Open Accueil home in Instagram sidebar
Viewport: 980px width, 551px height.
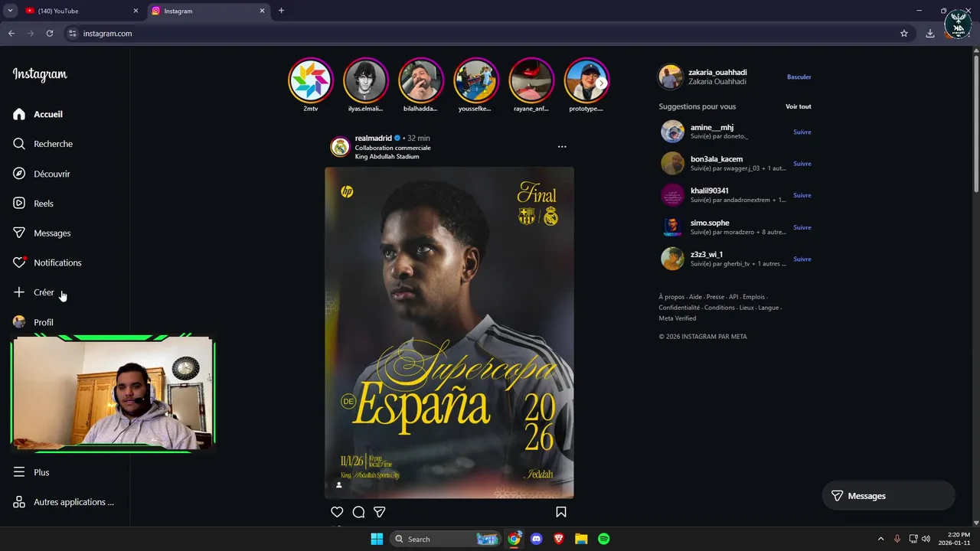point(38,114)
